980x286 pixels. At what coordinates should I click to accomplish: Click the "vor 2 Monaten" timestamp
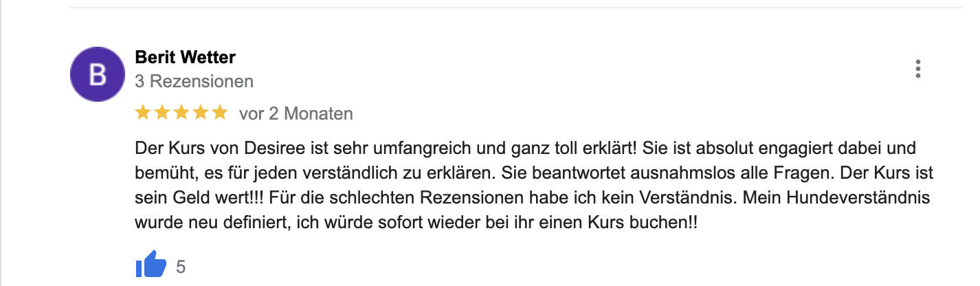296,113
